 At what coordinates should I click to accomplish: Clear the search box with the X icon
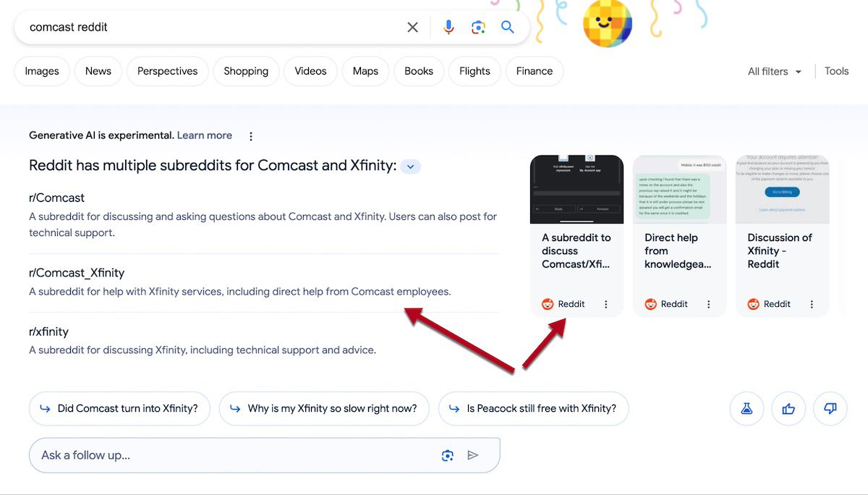click(412, 27)
